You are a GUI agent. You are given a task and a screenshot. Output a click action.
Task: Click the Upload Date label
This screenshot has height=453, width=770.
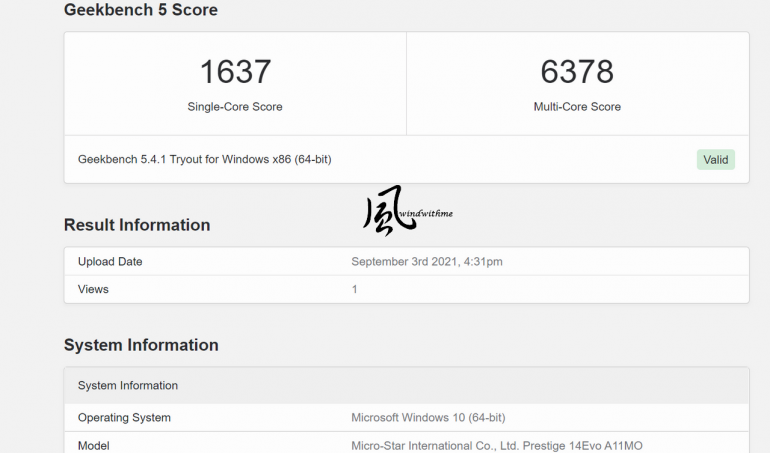(110, 261)
